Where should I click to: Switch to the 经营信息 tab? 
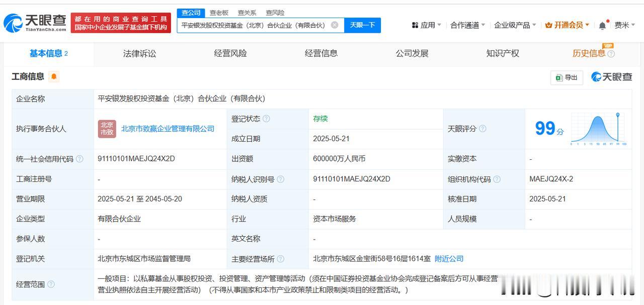point(321,53)
